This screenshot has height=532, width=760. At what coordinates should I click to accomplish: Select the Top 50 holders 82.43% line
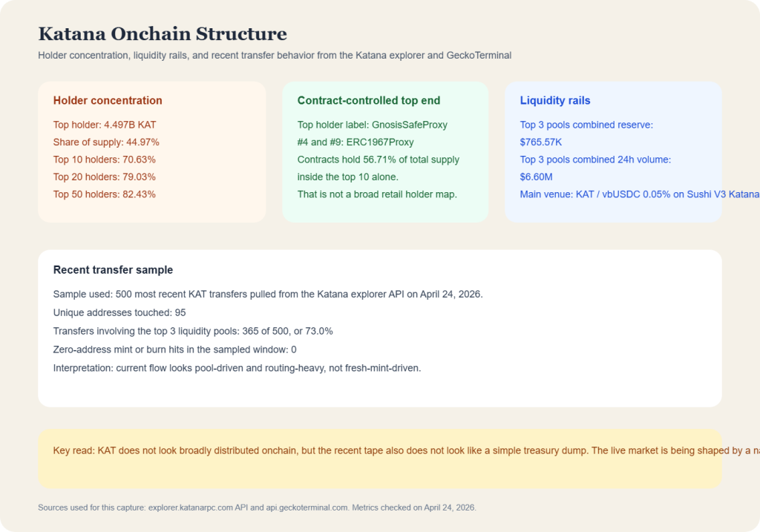point(104,194)
